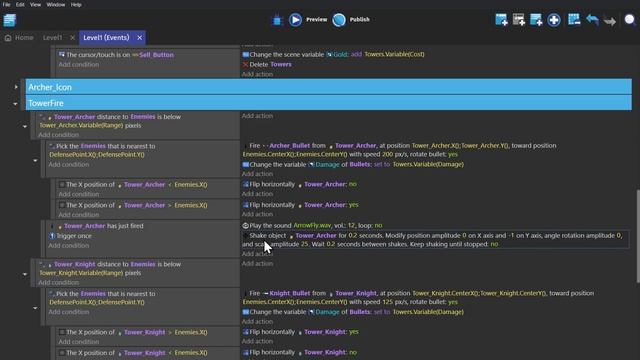Click the Home tab house icon

tap(8, 38)
